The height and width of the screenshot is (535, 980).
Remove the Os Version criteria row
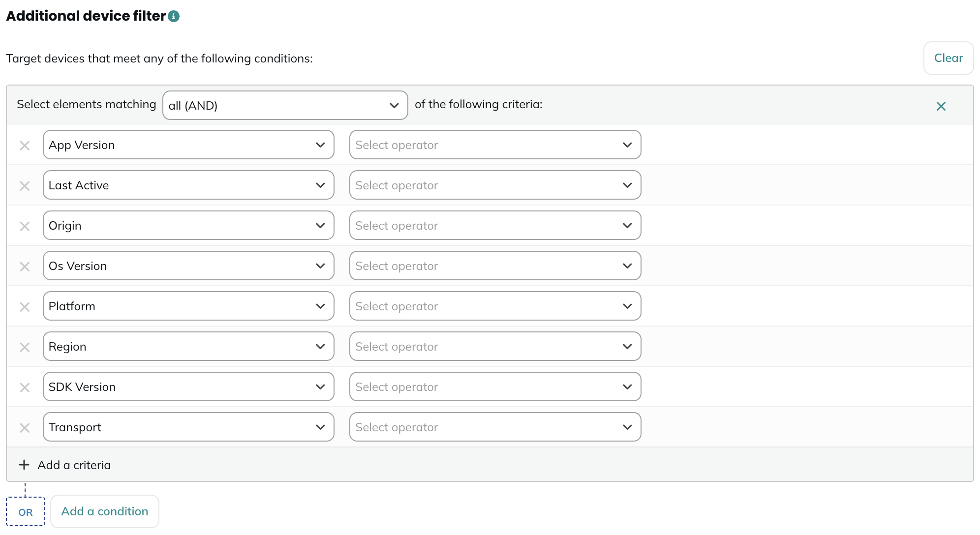coord(25,267)
